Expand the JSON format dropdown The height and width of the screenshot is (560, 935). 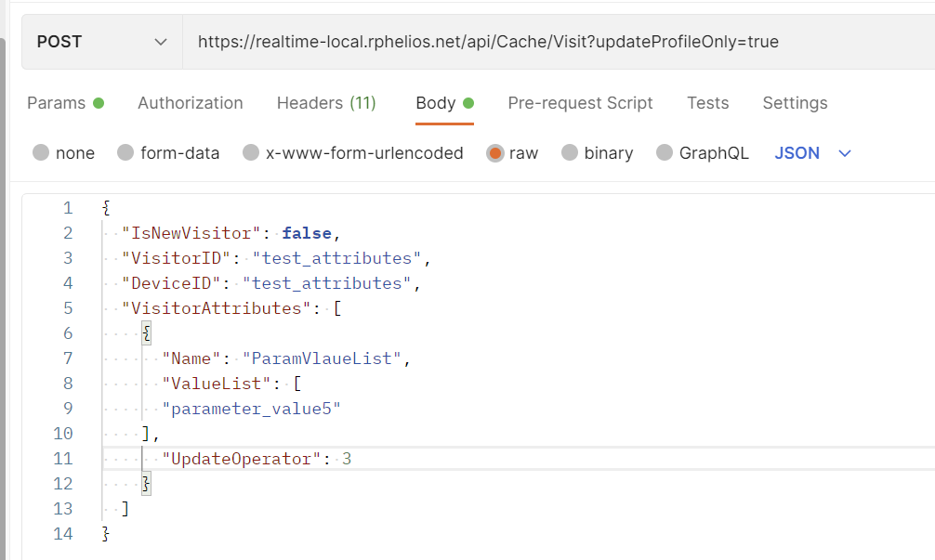tap(797, 153)
